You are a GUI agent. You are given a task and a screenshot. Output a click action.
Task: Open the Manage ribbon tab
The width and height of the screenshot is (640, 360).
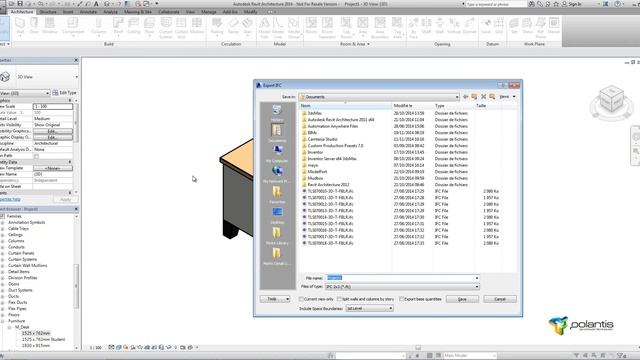coord(209,12)
